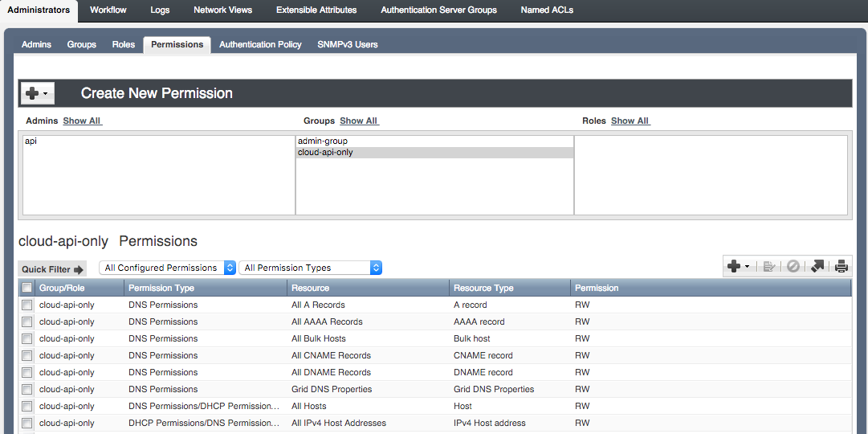The height and width of the screenshot is (434, 868).
Task: Open the Extensible Attributes top tab
Action: point(316,10)
